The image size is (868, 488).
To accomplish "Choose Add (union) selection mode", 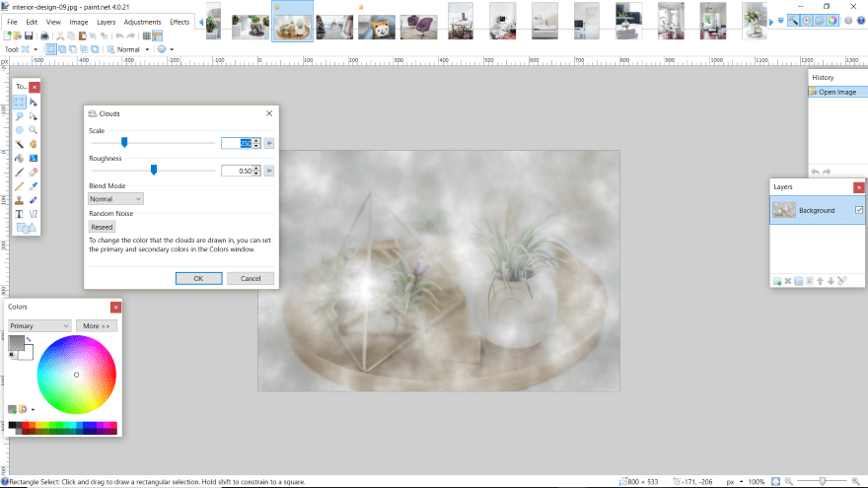I will [62, 49].
